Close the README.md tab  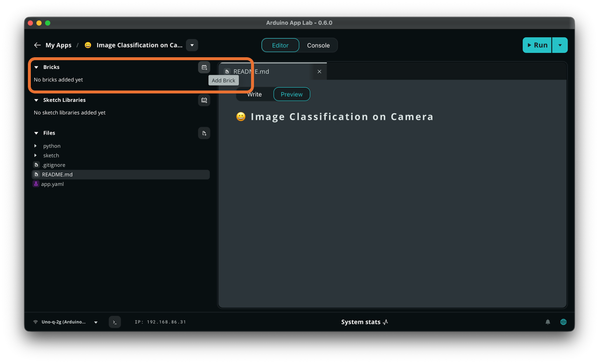coord(320,71)
